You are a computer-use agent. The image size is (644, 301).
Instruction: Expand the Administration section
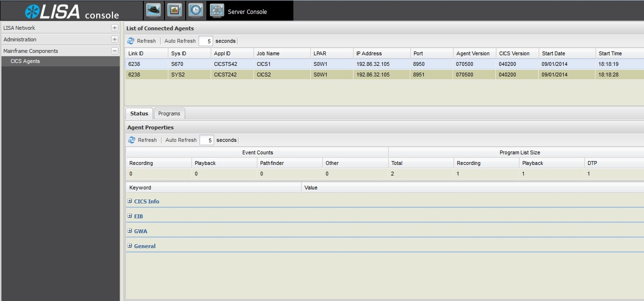tap(114, 39)
